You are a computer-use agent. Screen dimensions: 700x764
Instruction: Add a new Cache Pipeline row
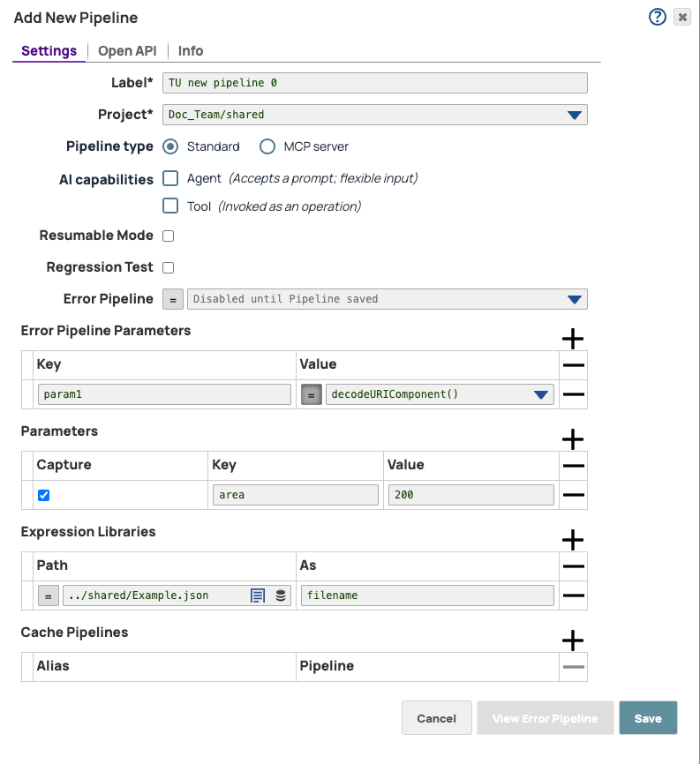tap(572, 640)
